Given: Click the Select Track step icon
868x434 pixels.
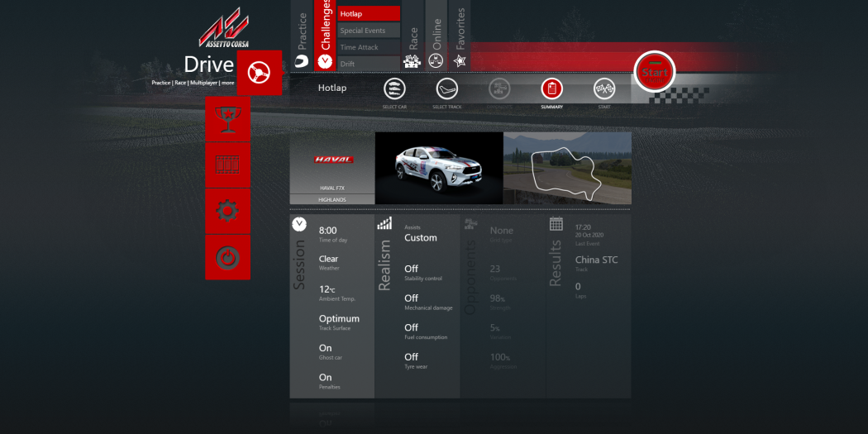Looking at the screenshot, I should [x=446, y=88].
